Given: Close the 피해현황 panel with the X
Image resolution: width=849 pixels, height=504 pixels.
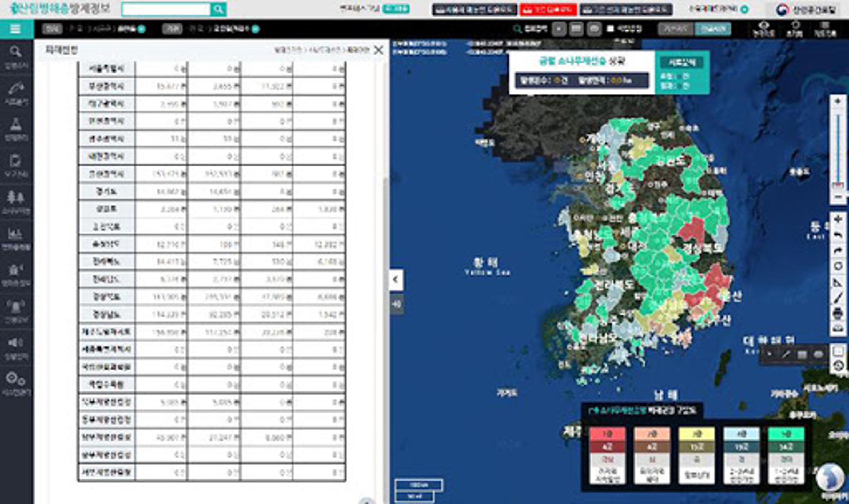Looking at the screenshot, I should tap(378, 50).
